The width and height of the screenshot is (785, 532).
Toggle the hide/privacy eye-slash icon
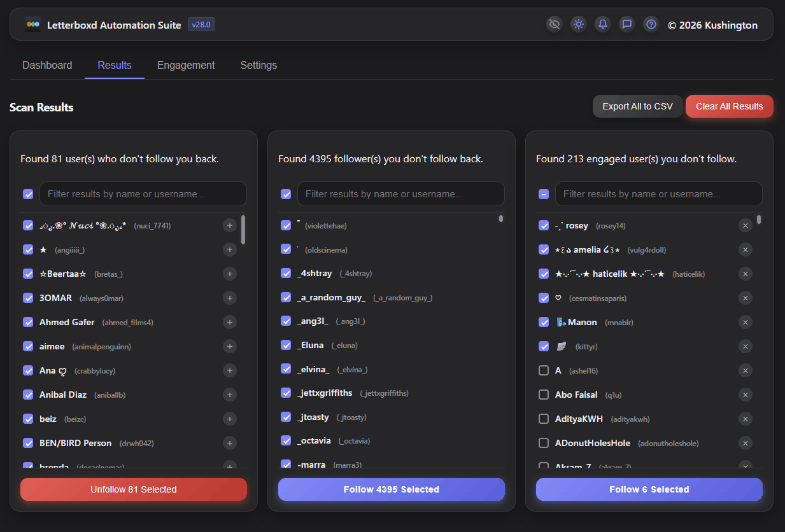click(555, 24)
